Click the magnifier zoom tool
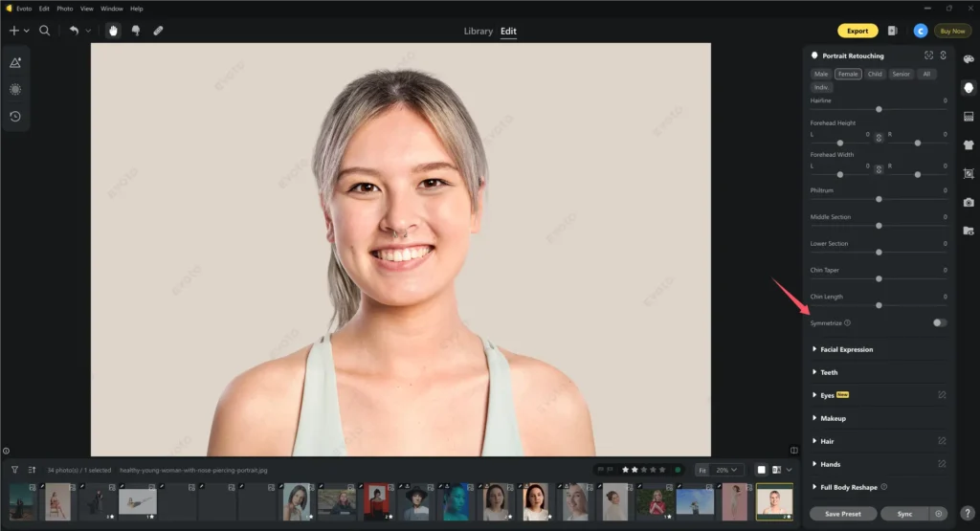The image size is (980, 531). tap(45, 31)
